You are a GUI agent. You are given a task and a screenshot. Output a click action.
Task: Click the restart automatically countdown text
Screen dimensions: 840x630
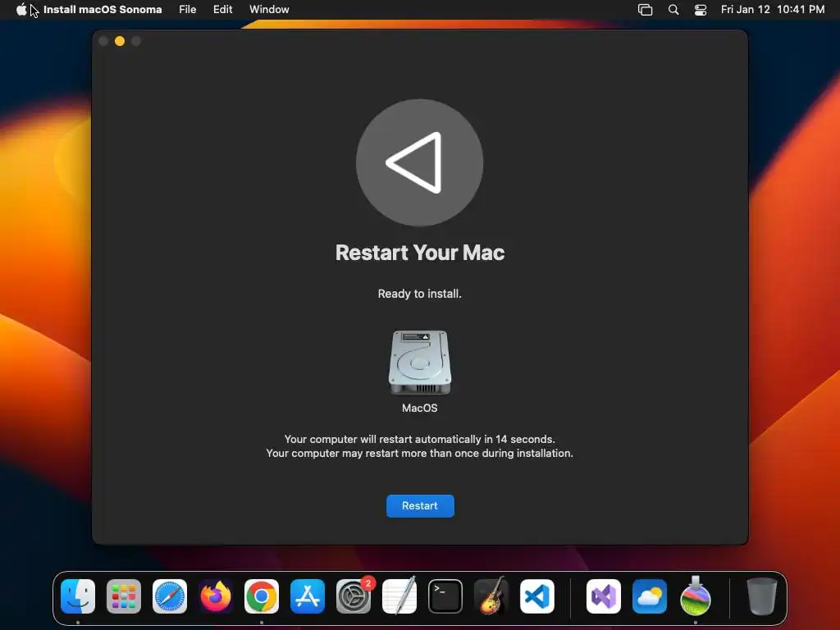(419, 440)
